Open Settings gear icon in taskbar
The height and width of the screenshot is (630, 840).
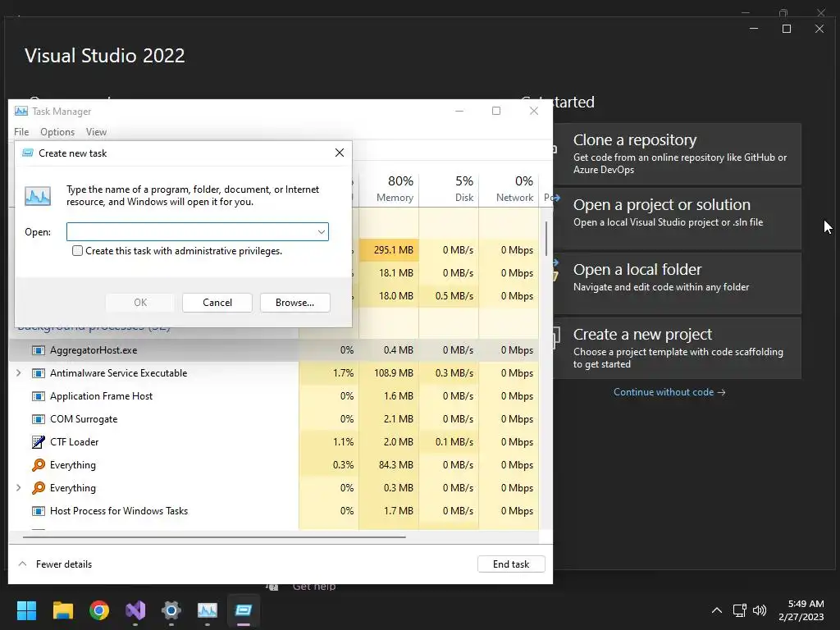(171, 610)
